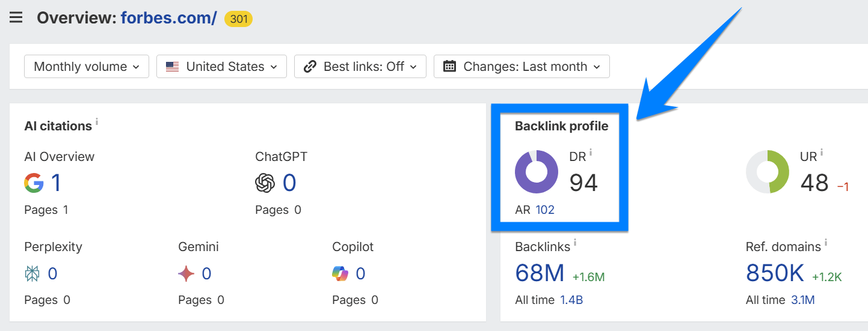Click the calendar icon in Changes filter
The height and width of the screenshot is (331, 868).
point(449,67)
